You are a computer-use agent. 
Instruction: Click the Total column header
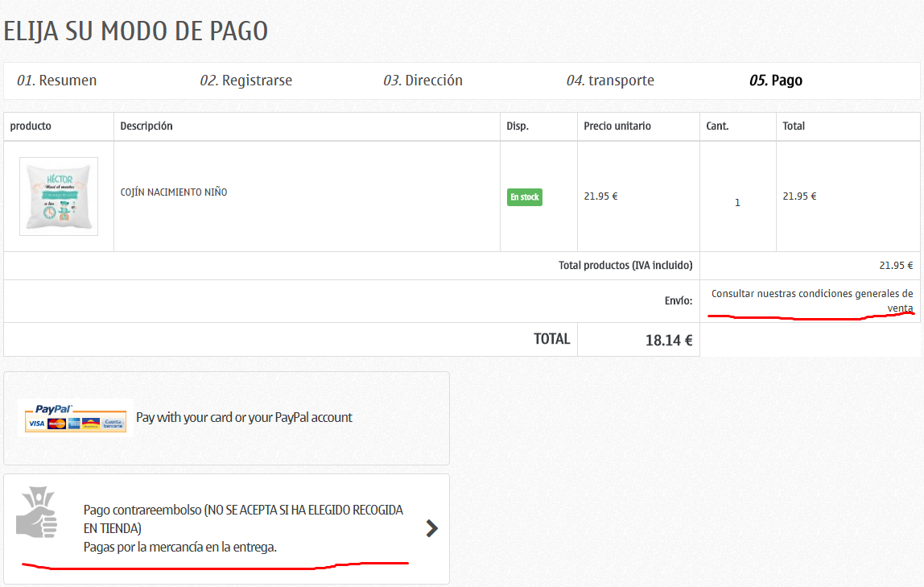pyautogui.click(x=793, y=126)
